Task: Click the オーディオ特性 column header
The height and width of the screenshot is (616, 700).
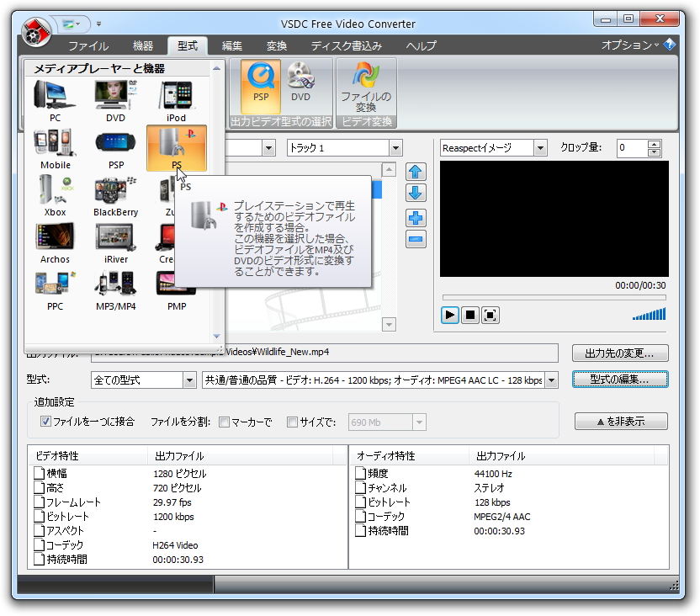Action: (x=410, y=456)
